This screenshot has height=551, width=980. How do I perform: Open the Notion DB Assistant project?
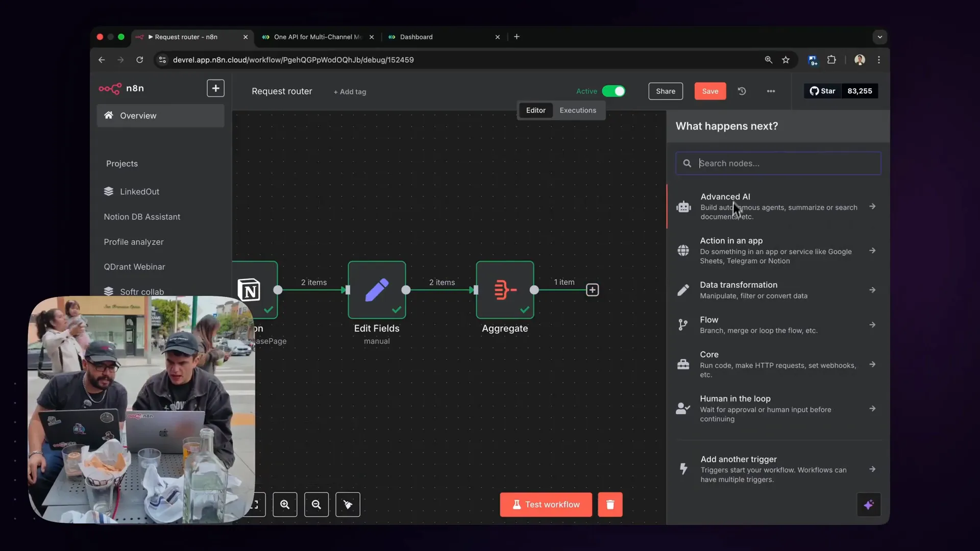point(142,217)
